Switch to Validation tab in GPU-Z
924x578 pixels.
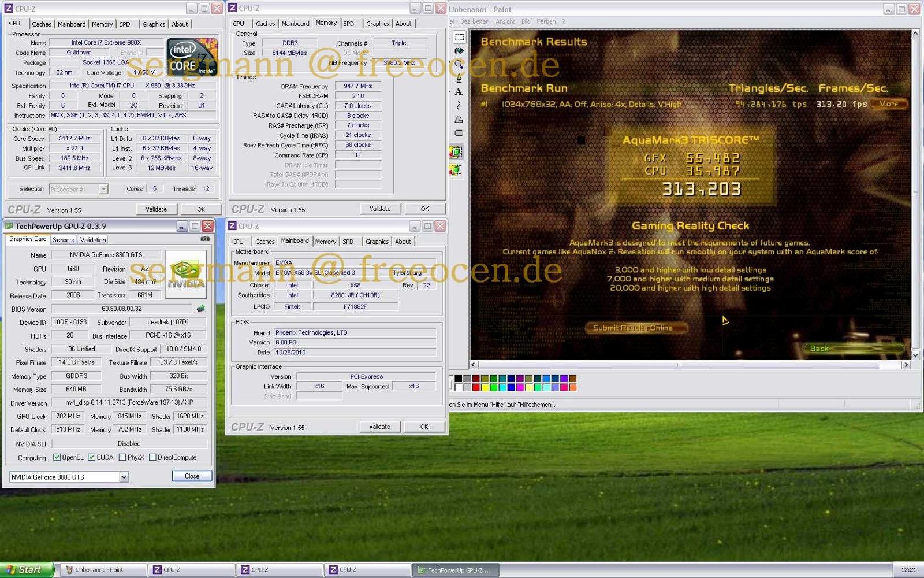click(x=93, y=240)
